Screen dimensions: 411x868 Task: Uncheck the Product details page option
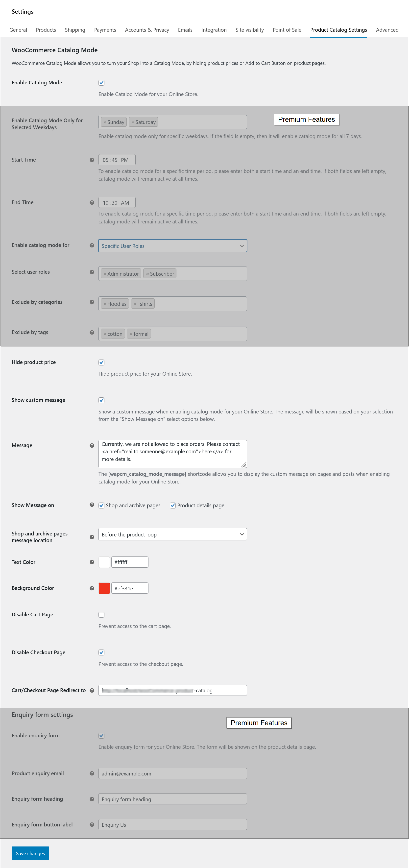coord(172,506)
